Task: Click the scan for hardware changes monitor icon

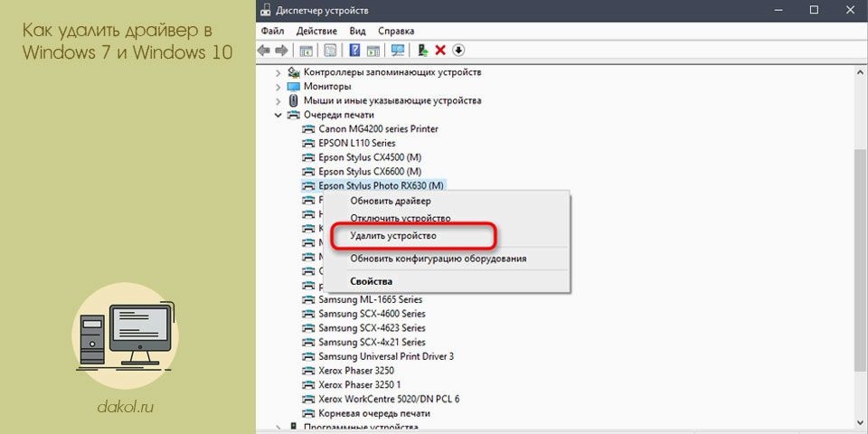Action: pyautogui.click(x=398, y=51)
